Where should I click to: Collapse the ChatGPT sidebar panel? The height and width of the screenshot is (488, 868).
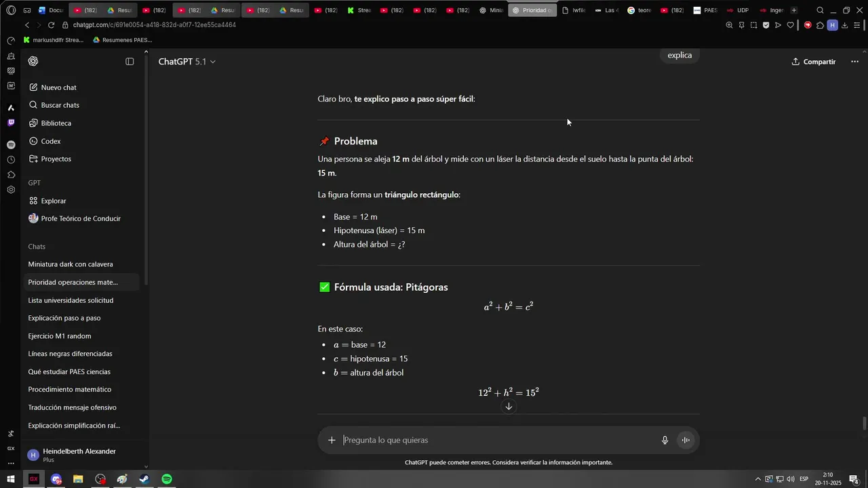pos(130,62)
